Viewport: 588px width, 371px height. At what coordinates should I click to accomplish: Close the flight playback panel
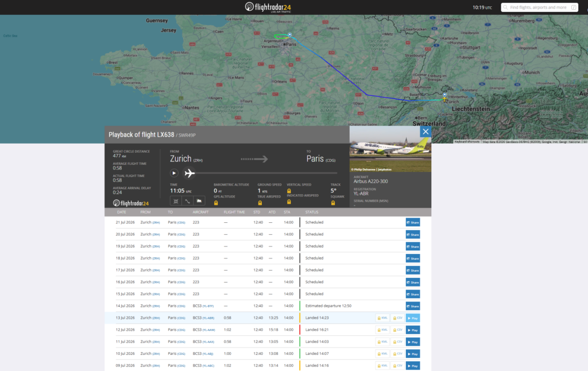[x=425, y=132]
